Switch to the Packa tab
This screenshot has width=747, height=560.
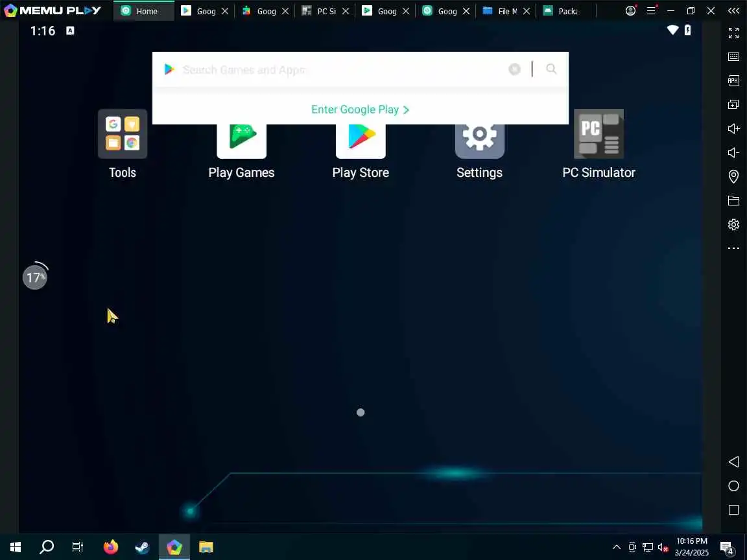point(562,11)
